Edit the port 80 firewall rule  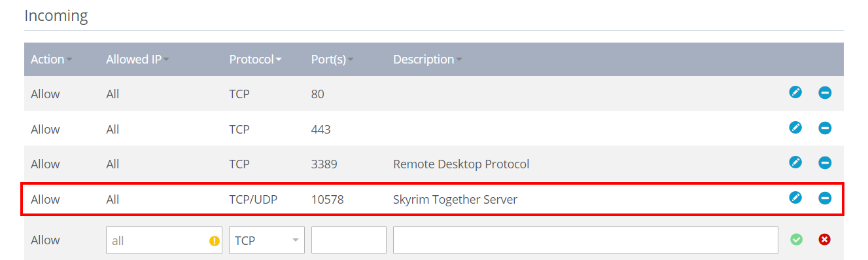(795, 93)
